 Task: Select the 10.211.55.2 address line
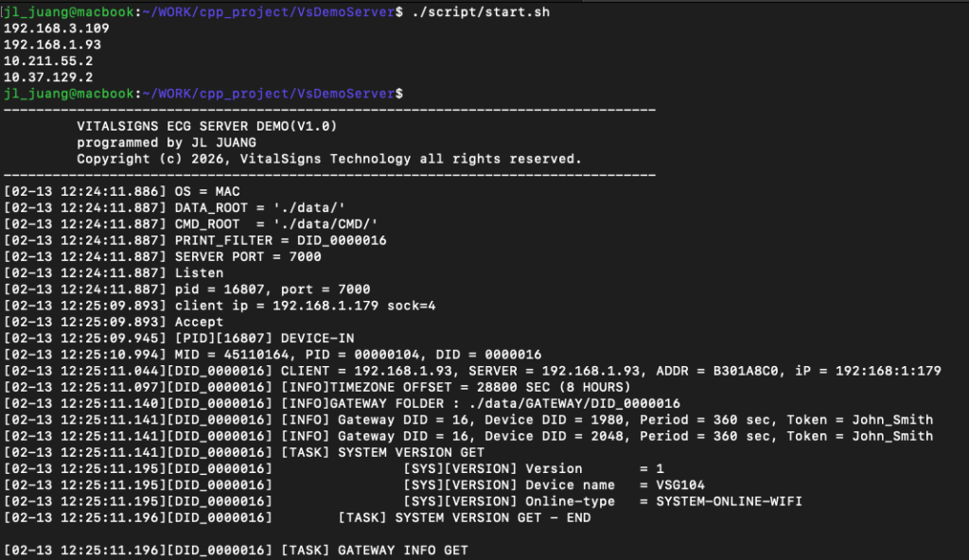48,61
